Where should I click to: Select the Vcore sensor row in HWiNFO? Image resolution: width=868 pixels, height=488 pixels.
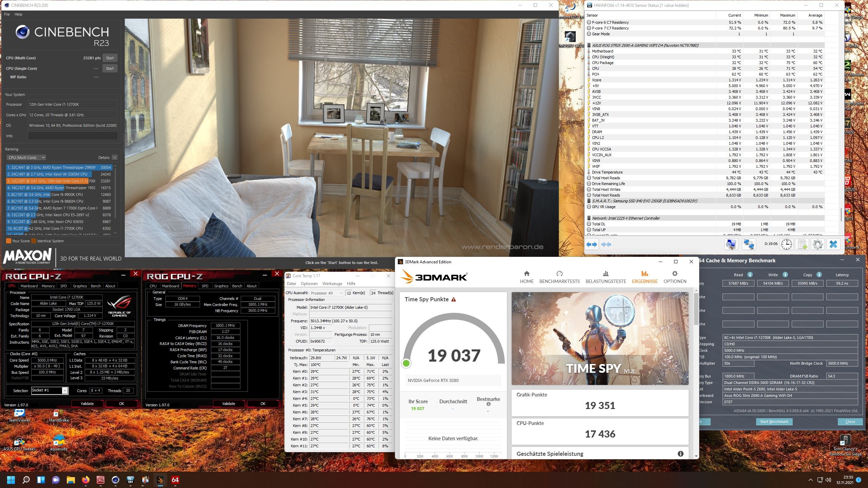coord(705,80)
